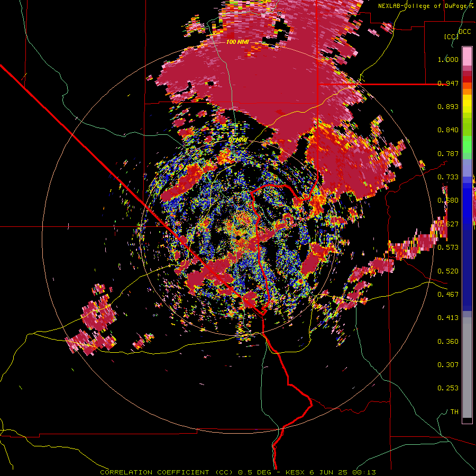Select the 0.467 legend value

tap(448, 294)
